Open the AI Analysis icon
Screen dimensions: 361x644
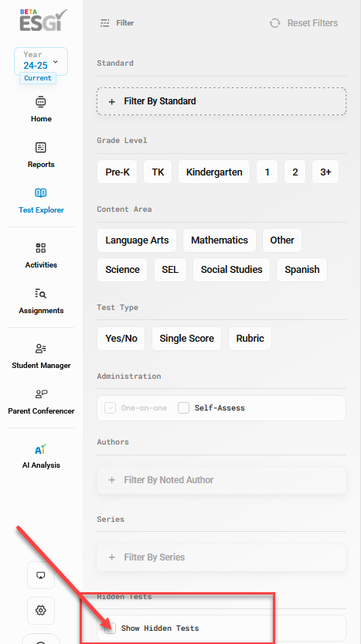coord(41,448)
